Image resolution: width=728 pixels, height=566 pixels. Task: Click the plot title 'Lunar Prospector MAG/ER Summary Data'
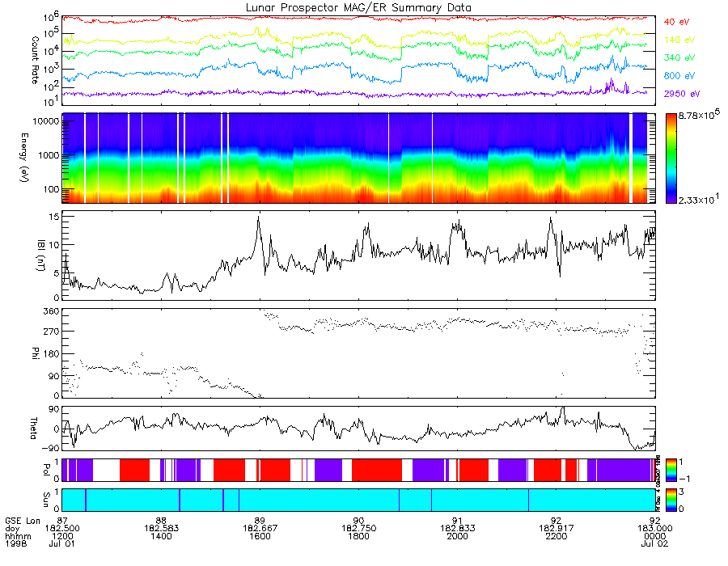358,8
